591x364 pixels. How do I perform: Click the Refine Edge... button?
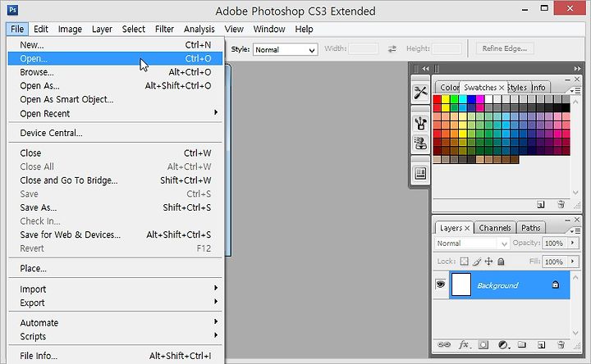click(x=505, y=48)
